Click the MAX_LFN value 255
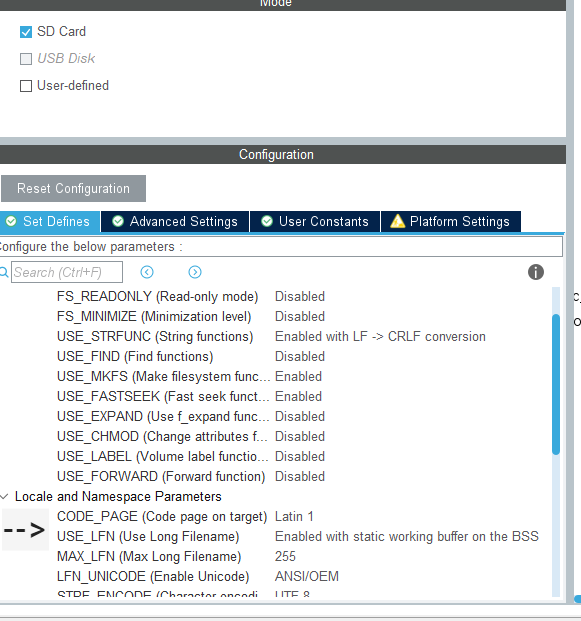Image resolution: width=581 pixels, height=621 pixels. [285, 556]
